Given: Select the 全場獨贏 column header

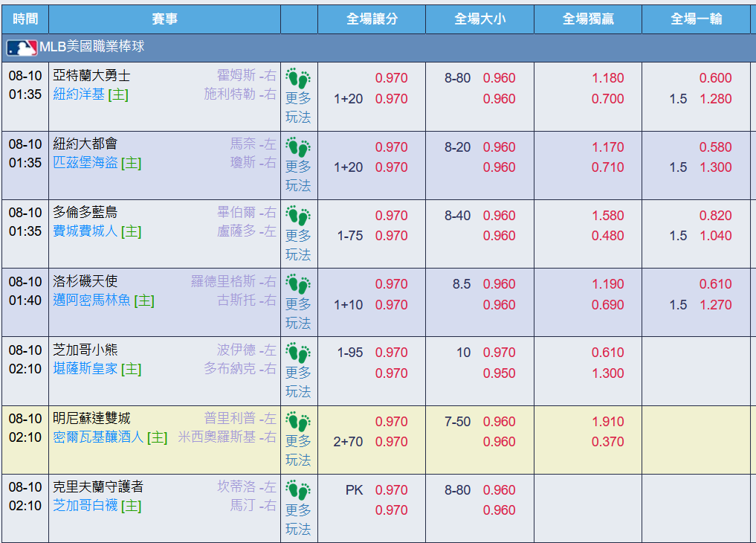Looking at the screenshot, I should point(588,19).
